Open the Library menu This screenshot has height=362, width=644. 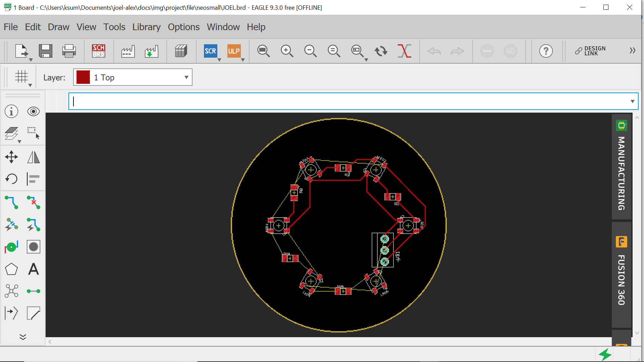click(x=146, y=27)
